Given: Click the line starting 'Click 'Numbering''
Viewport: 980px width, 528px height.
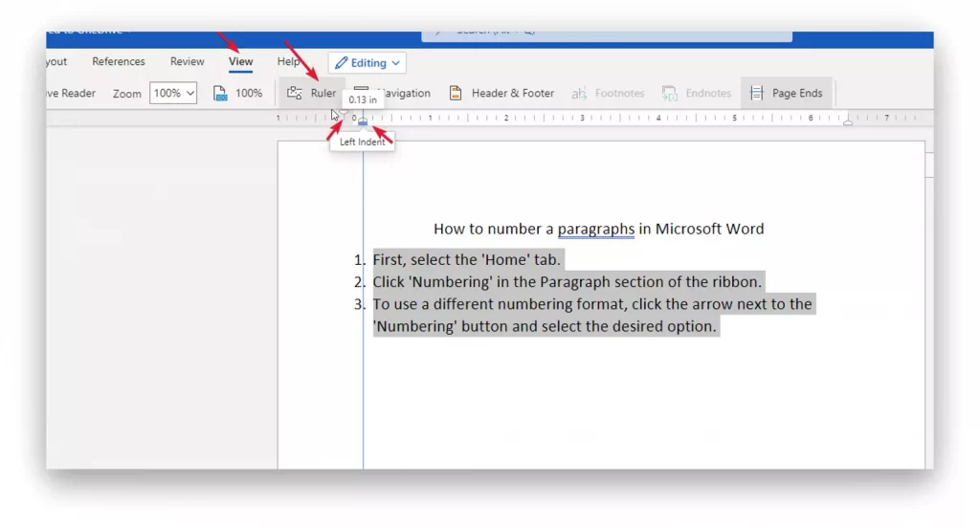Looking at the screenshot, I should (568, 282).
